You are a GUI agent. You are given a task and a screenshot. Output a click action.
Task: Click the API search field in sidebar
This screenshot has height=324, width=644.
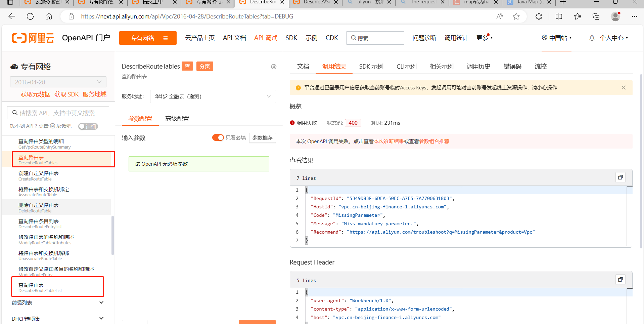[x=58, y=113]
